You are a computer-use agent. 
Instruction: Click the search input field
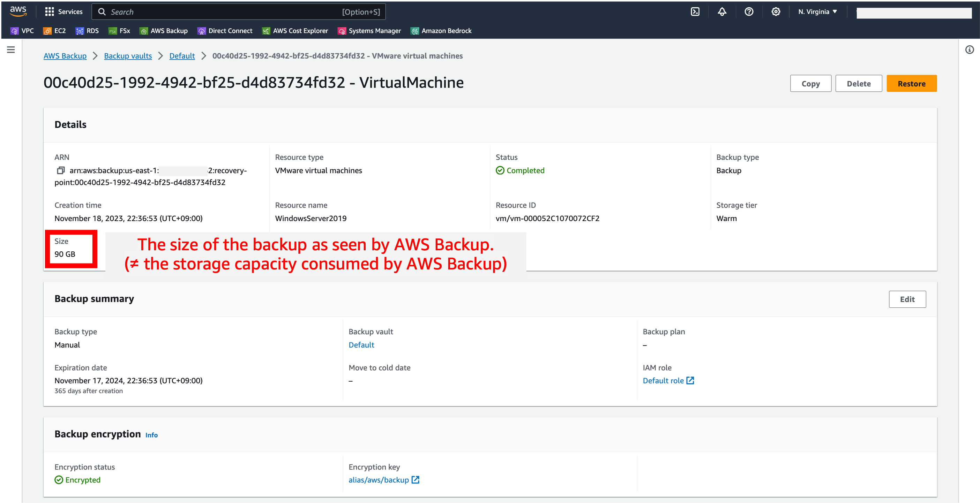click(239, 12)
